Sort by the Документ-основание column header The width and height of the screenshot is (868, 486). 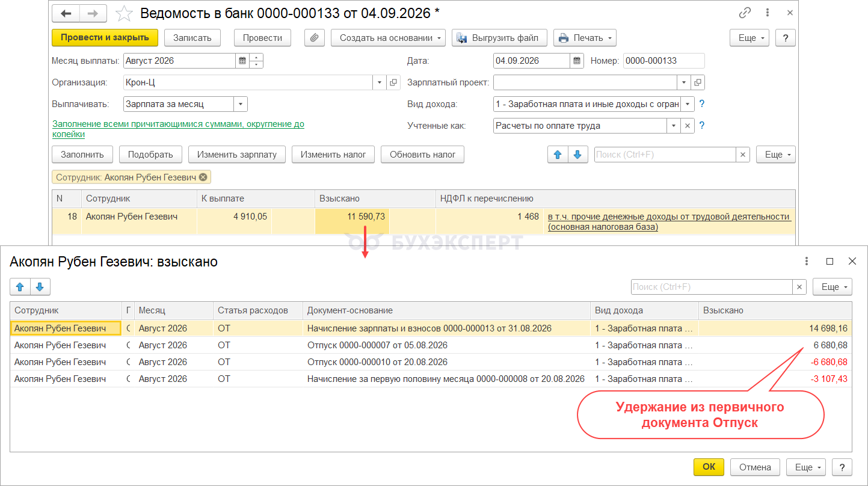(x=446, y=310)
